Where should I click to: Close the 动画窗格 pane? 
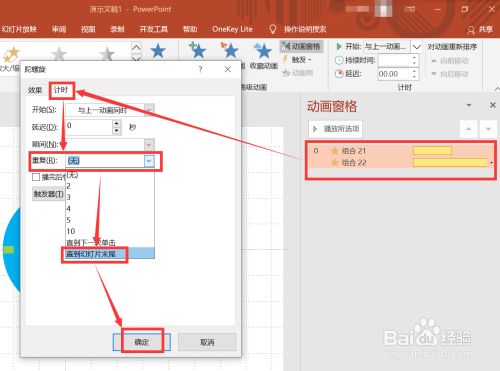coord(493,105)
